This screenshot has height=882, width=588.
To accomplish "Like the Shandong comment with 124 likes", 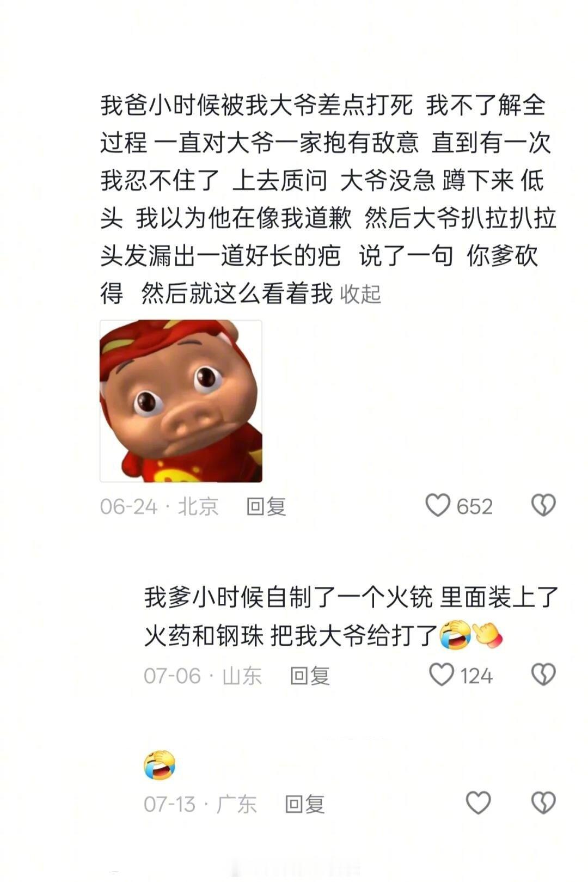I will (442, 675).
